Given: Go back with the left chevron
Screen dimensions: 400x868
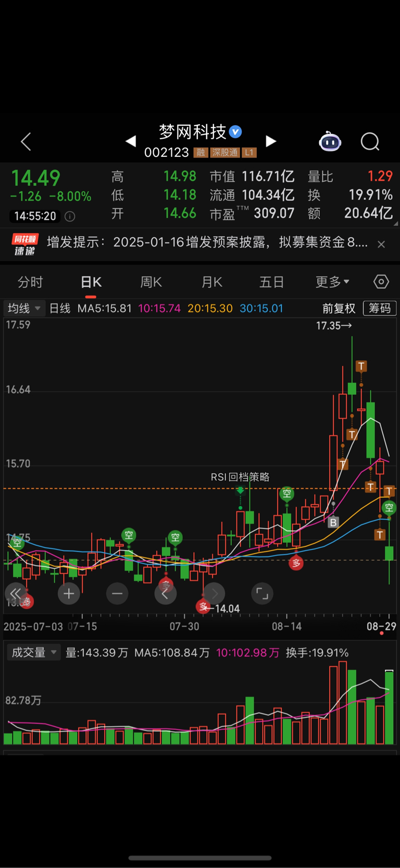Looking at the screenshot, I should 26,141.
